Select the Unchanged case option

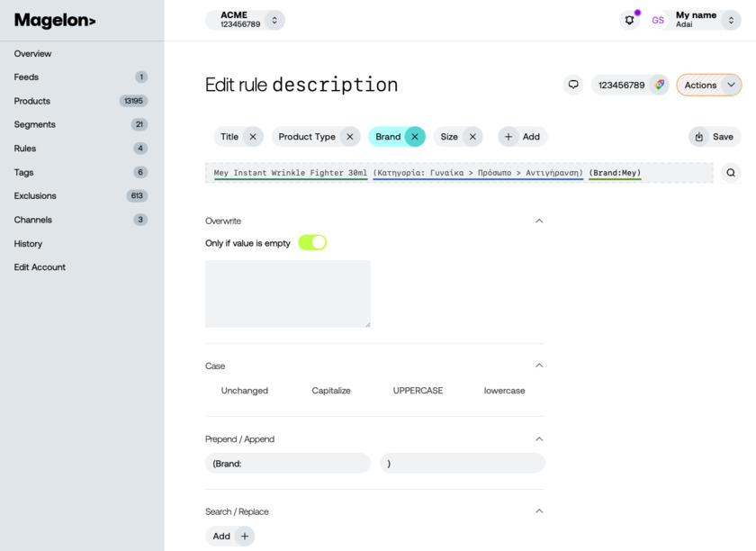tap(245, 391)
